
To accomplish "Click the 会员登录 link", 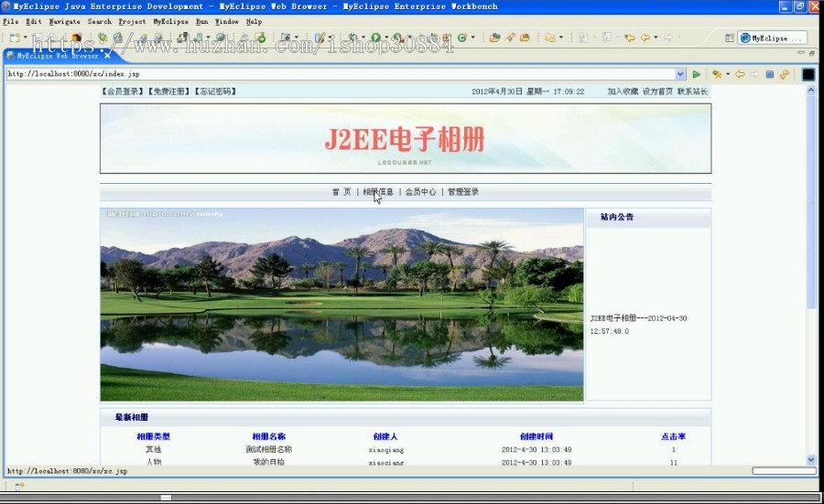I will pos(123,91).
